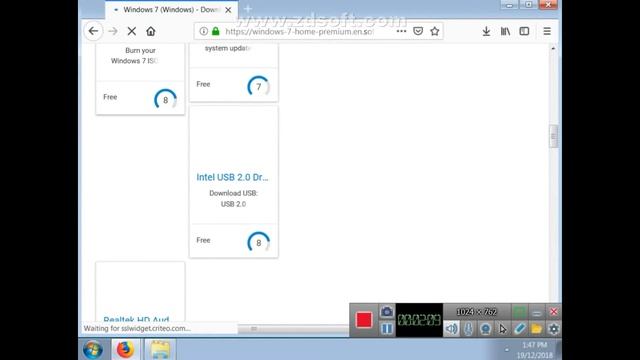Toggle recorder mouse cursor capture
Viewport: 640px width, 360px height.
[502, 329]
